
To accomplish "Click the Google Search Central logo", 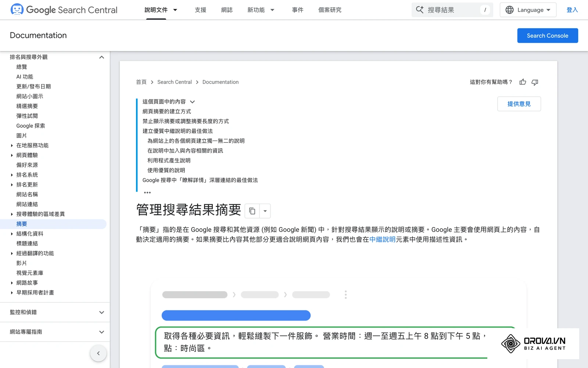I will [64, 10].
